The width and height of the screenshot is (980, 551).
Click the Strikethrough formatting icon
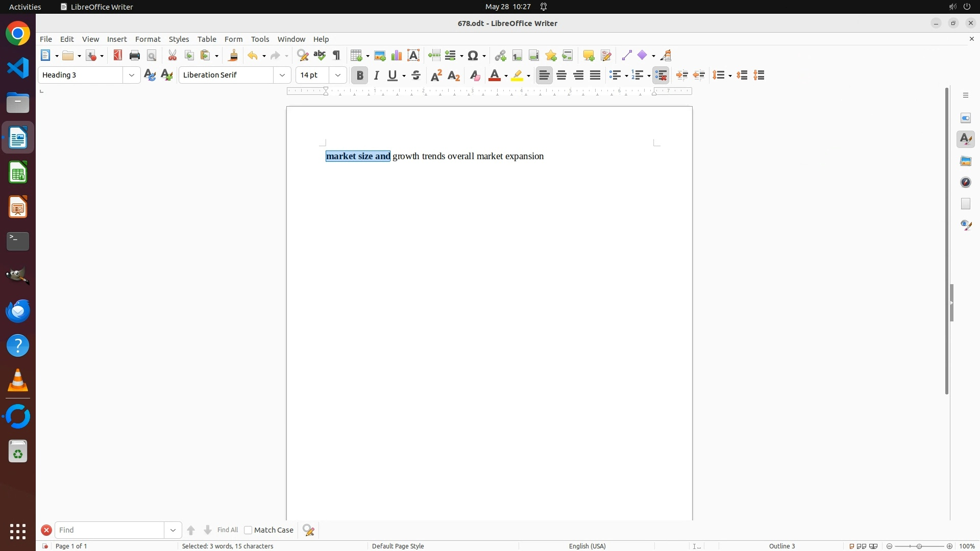pos(416,76)
